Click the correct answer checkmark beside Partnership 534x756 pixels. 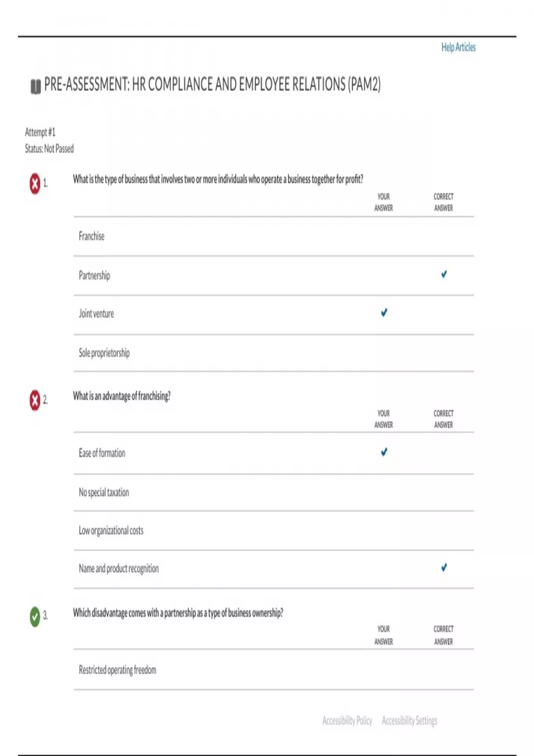point(444,274)
